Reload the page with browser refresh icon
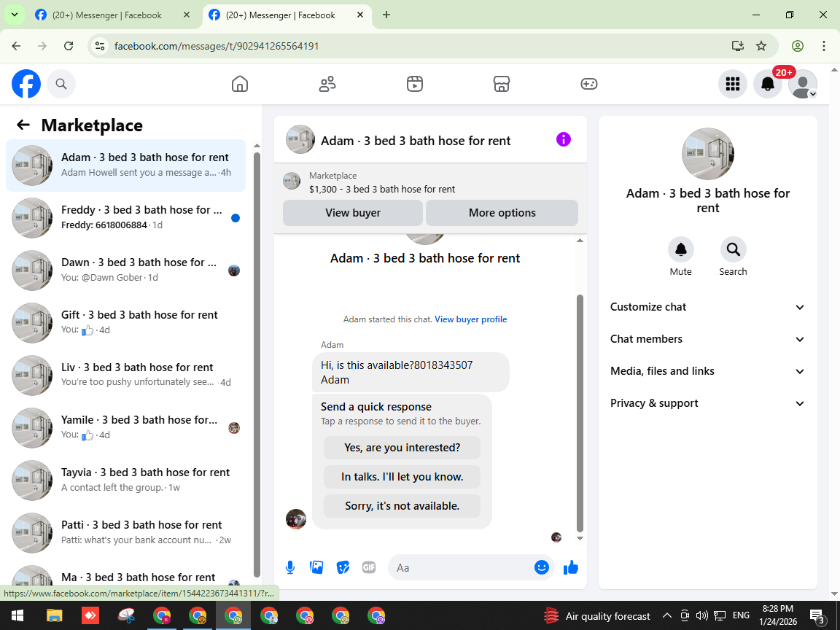The image size is (840, 630). [69, 46]
